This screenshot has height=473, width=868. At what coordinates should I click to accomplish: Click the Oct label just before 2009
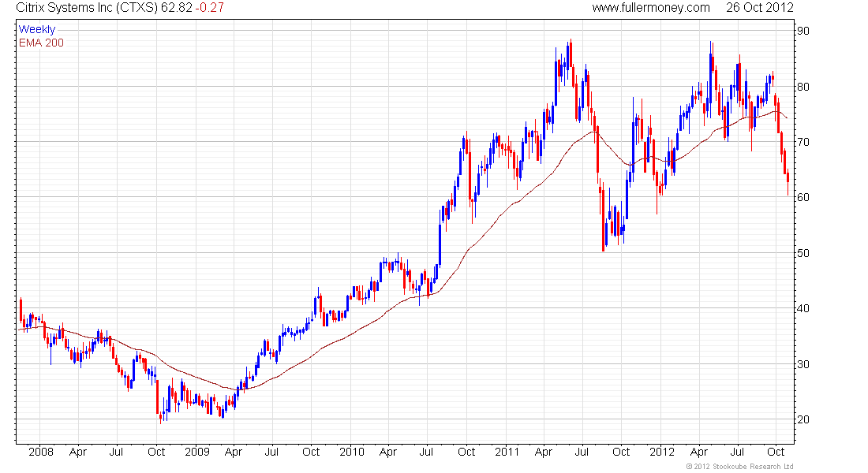coord(156,452)
